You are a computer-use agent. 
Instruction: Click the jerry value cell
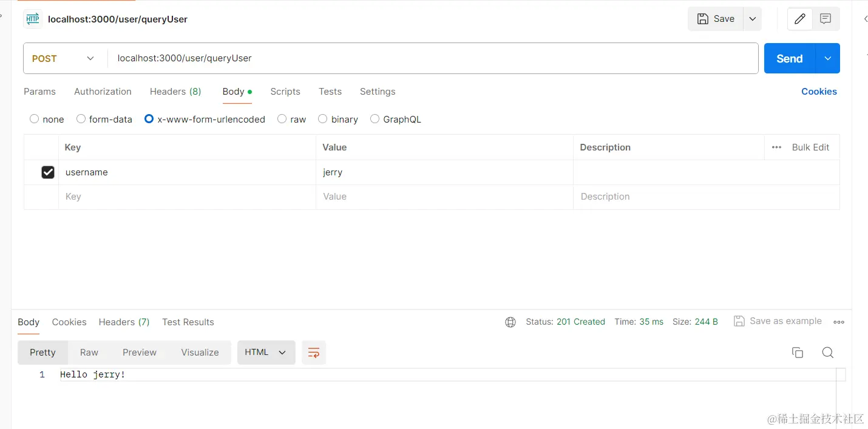tap(444, 172)
